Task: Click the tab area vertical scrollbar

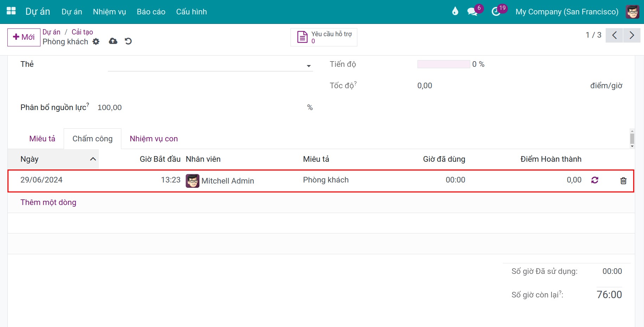Action: [632, 139]
